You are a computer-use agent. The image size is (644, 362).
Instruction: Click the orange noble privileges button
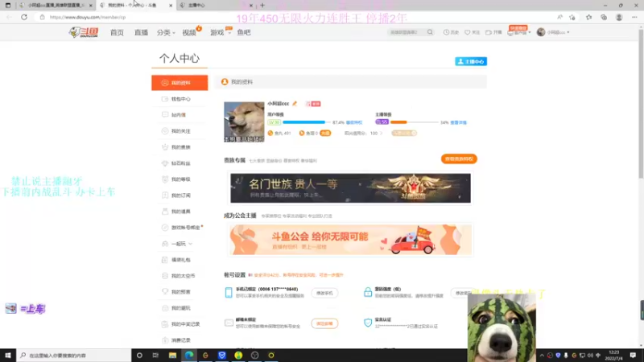click(459, 158)
